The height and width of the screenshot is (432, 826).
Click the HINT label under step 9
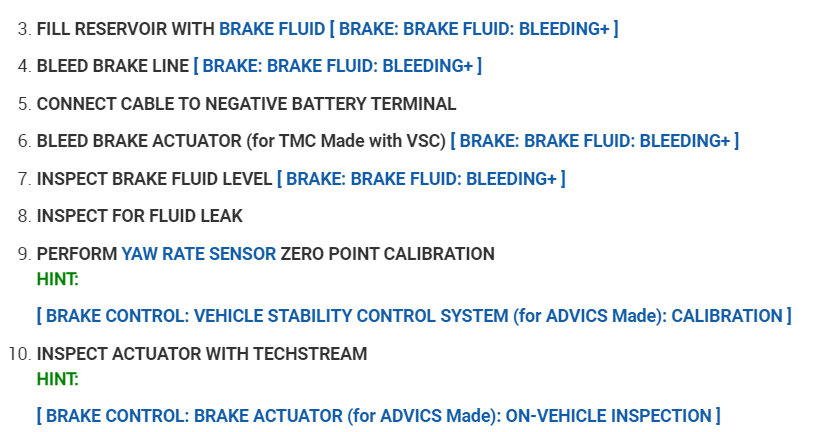pos(57,279)
